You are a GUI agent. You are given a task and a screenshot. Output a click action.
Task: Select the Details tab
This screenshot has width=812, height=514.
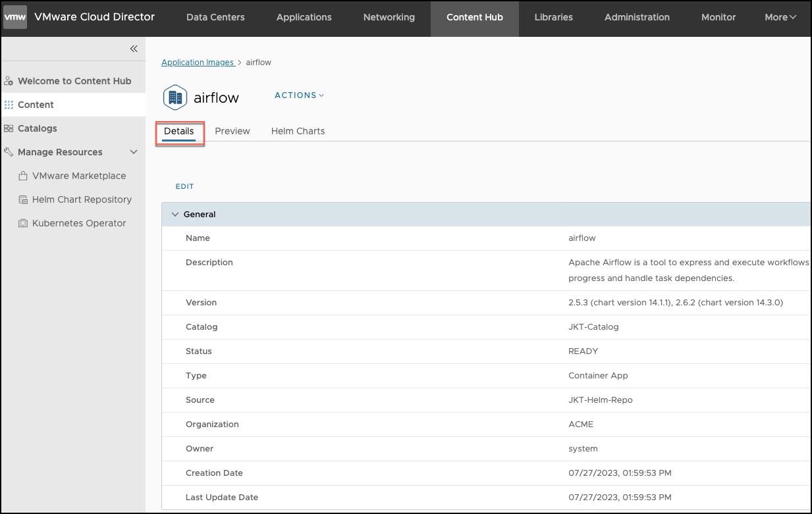point(179,131)
